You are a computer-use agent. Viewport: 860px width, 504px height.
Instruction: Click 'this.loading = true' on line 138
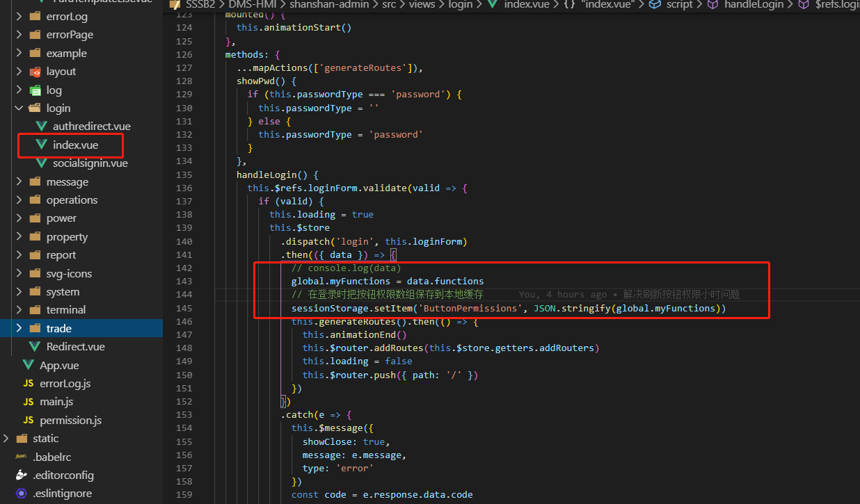point(321,214)
